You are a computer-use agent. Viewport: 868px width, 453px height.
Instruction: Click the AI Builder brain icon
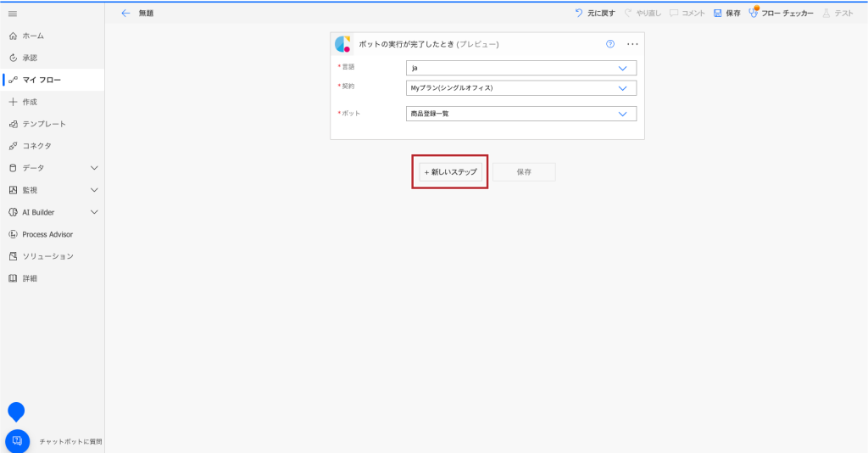13,212
